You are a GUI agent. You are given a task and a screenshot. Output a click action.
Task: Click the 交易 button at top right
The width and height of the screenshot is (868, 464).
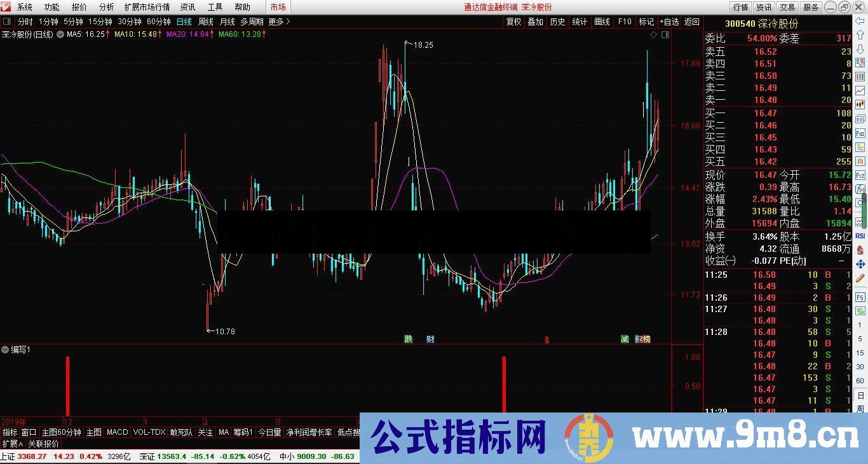(x=787, y=7)
